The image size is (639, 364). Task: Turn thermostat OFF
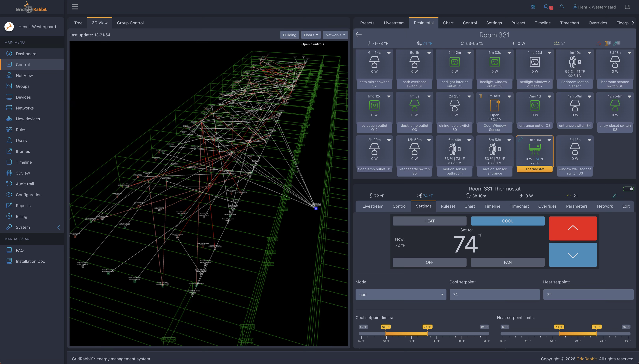click(429, 262)
